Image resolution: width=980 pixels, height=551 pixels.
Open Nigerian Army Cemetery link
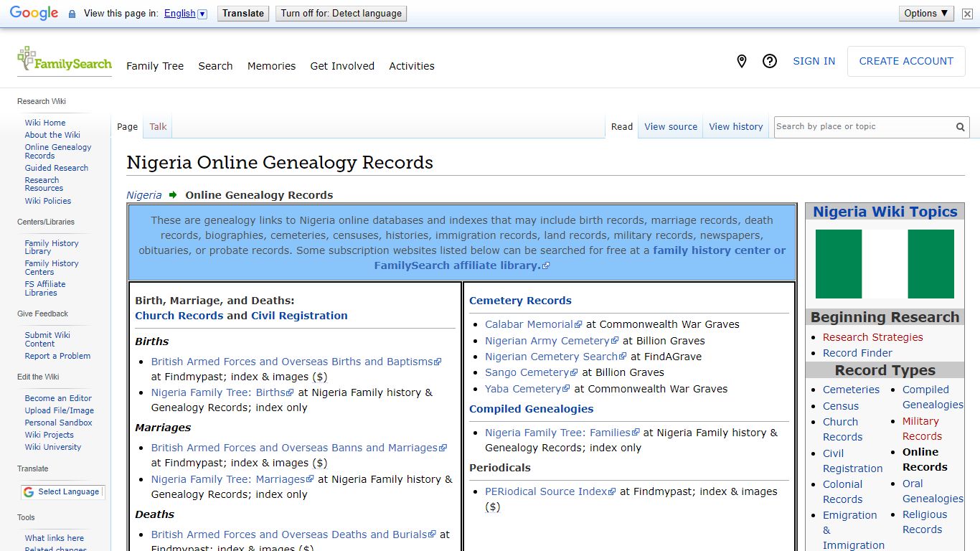pos(547,341)
